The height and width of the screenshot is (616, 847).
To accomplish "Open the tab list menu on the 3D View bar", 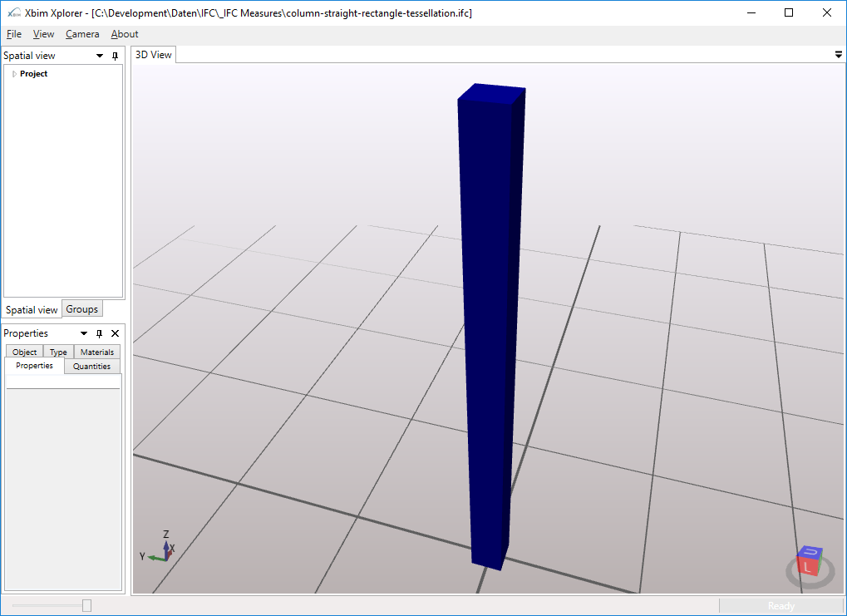I will tap(837, 54).
